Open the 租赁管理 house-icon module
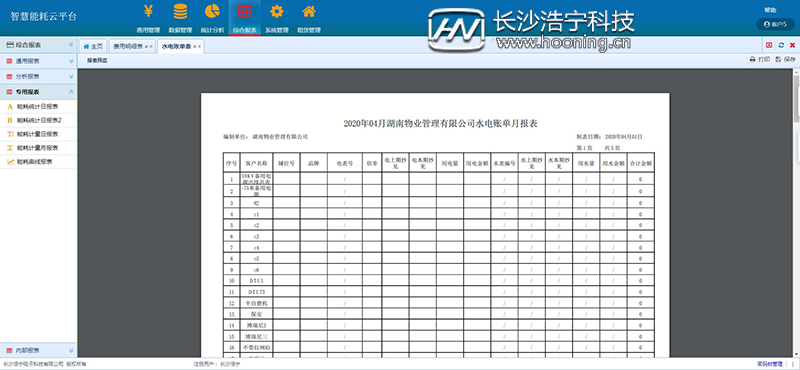 coord(308,18)
